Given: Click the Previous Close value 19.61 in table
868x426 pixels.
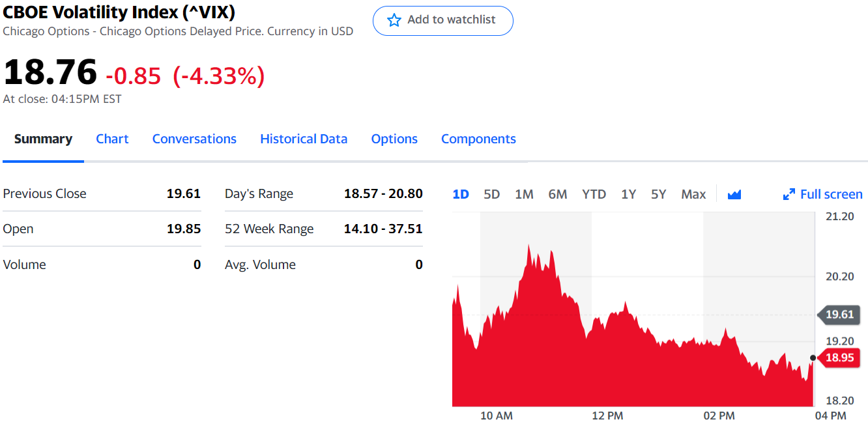Looking at the screenshot, I should pos(184,193).
